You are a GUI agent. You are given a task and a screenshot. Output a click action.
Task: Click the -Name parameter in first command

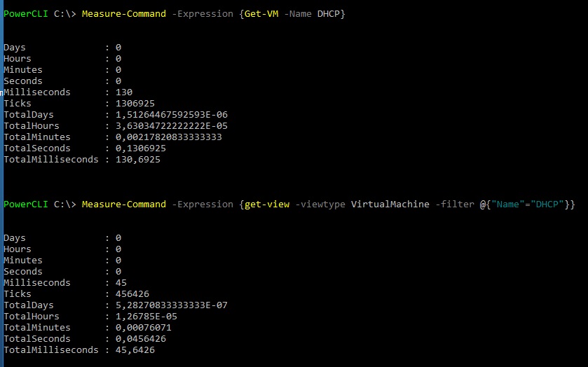297,14
